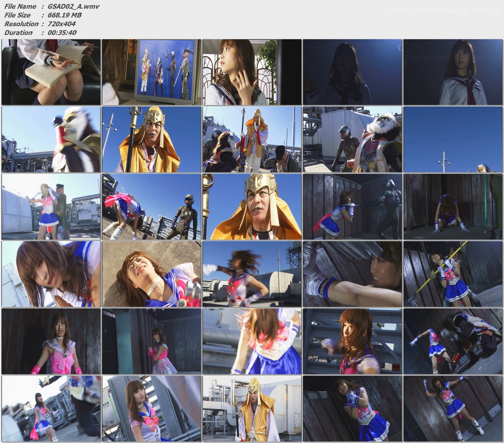The height and width of the screenshot is (443, 504).
Task: Select dim-lit sailor uniform girl with red scarf thumbnail
Action: pyautogui.click(x=453, y=72)
